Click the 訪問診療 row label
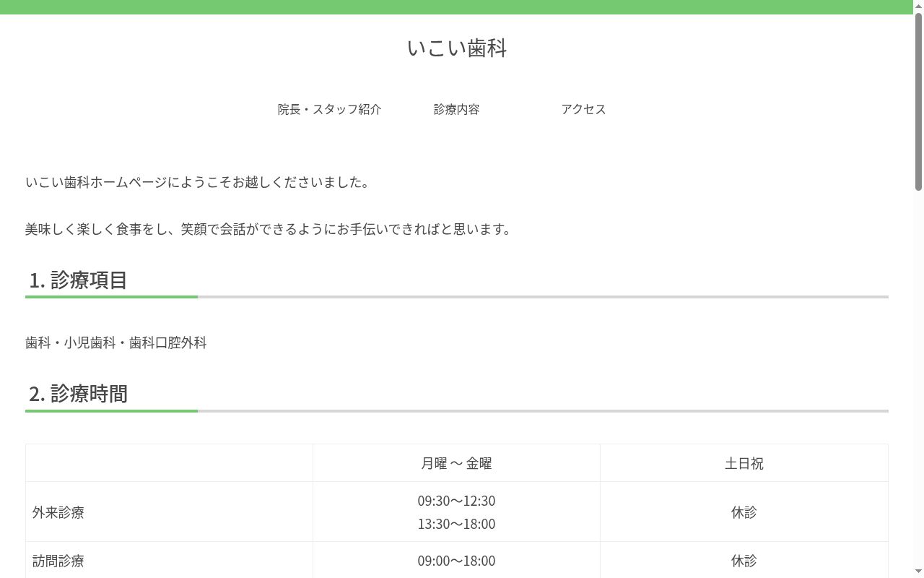Image resolution: width=924 pixels, height=578 pixels. point(58,561)
